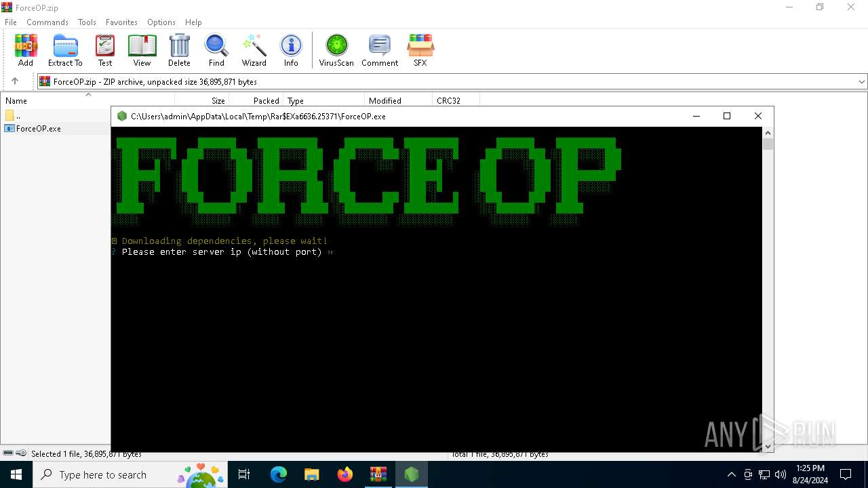Click WinRAR status bar drive icon
This screenshot has width=868, height=488.
pos(8,453)
